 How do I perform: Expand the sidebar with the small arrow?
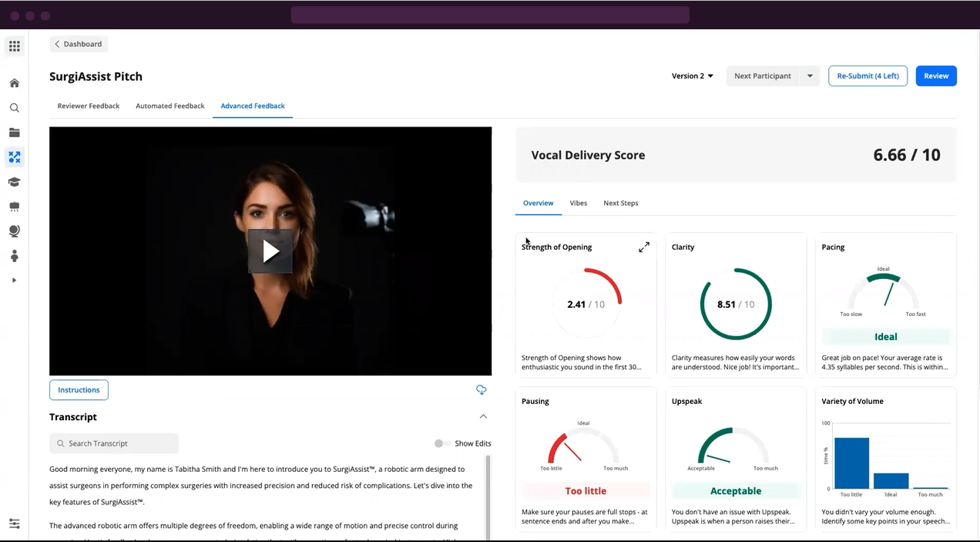[14, 281]
